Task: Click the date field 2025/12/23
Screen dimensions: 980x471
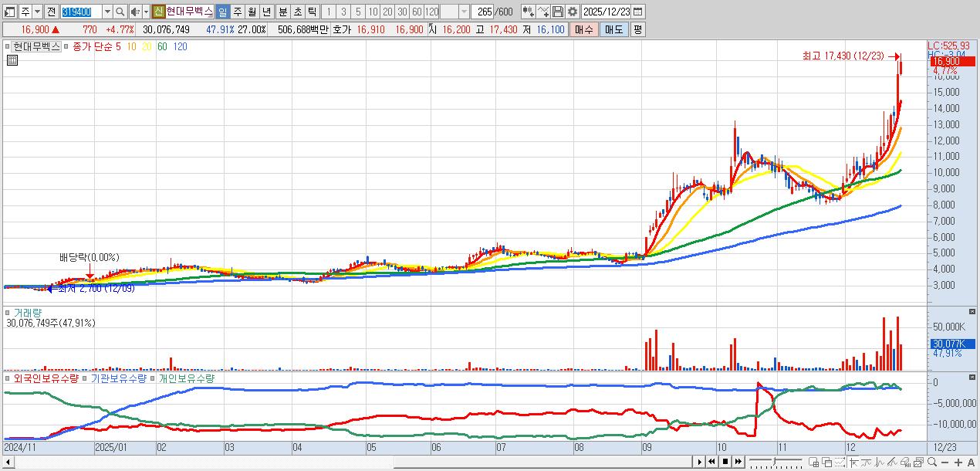Action: 606,12
